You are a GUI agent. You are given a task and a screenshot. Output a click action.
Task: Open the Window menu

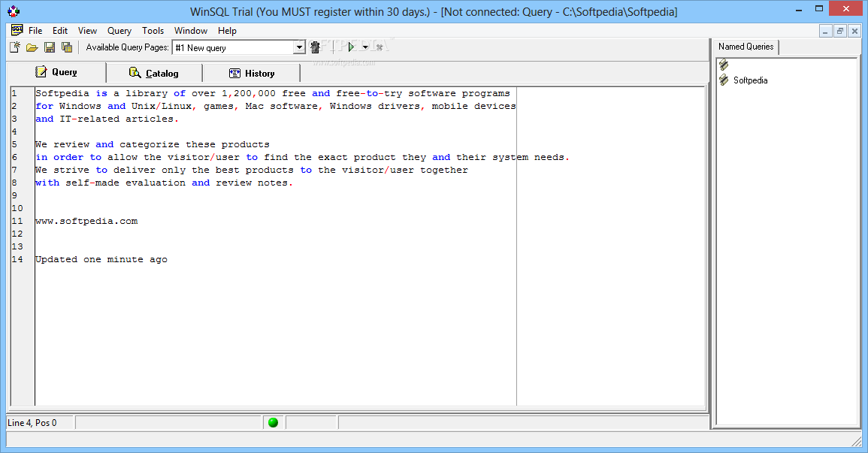point(190,31)
